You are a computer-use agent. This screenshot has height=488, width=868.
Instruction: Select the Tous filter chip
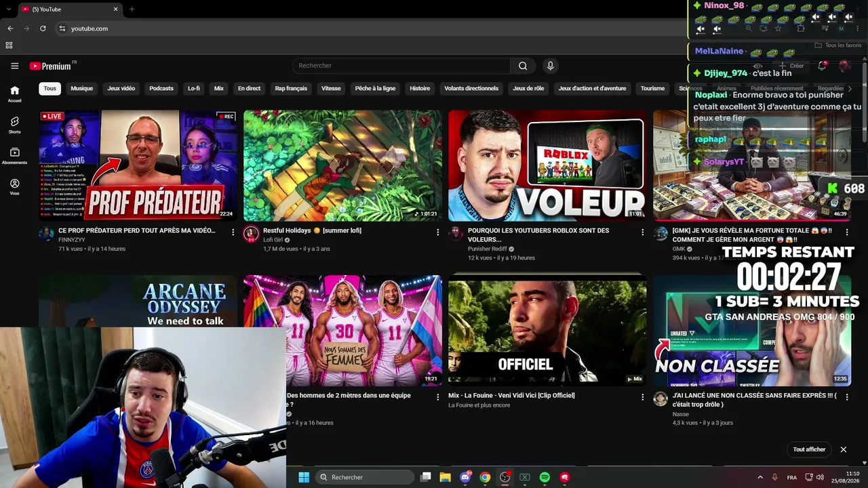(x=50, y=88)
